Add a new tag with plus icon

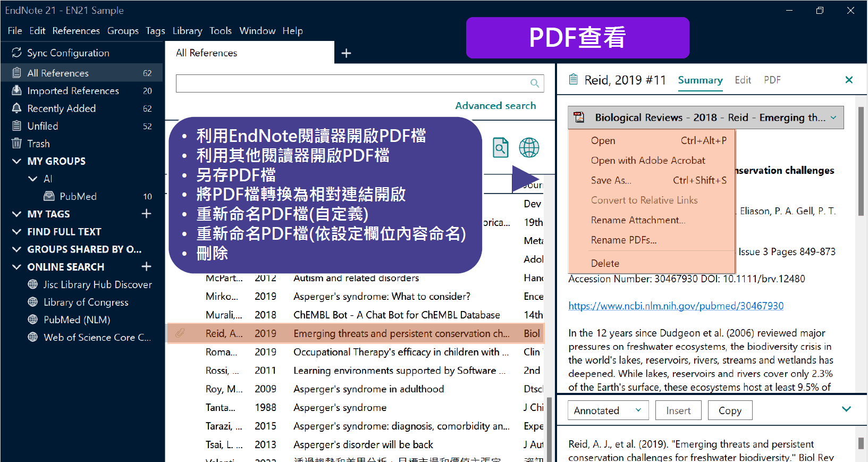[x=147, y=214]
